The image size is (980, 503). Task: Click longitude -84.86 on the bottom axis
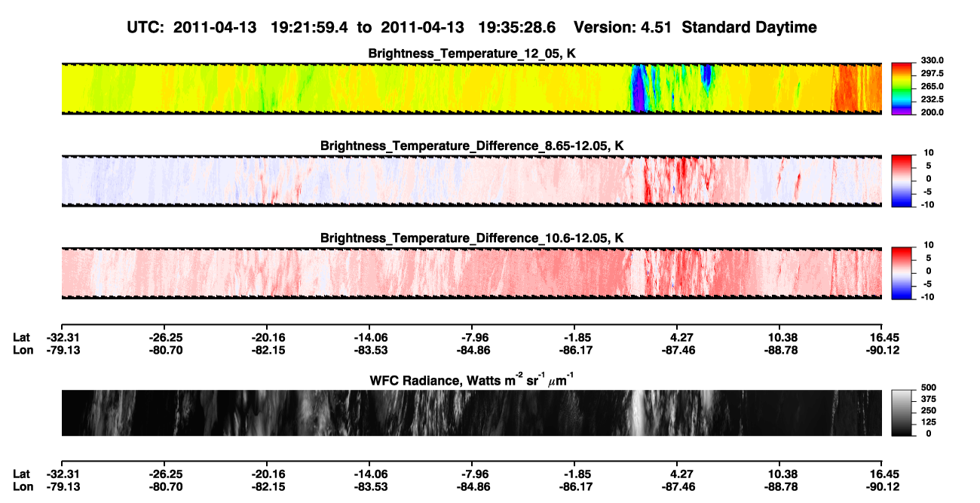coord(472,486)
